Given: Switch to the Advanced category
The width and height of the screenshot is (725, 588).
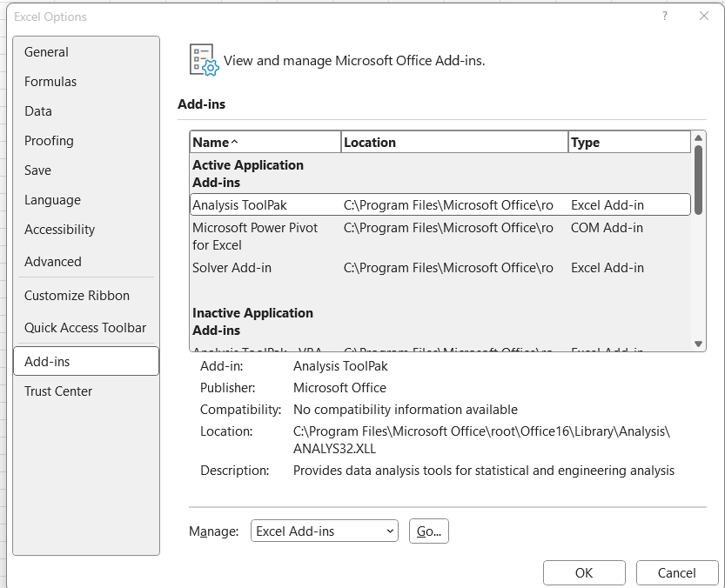Looking at the screenshot, I should (86, 262).
